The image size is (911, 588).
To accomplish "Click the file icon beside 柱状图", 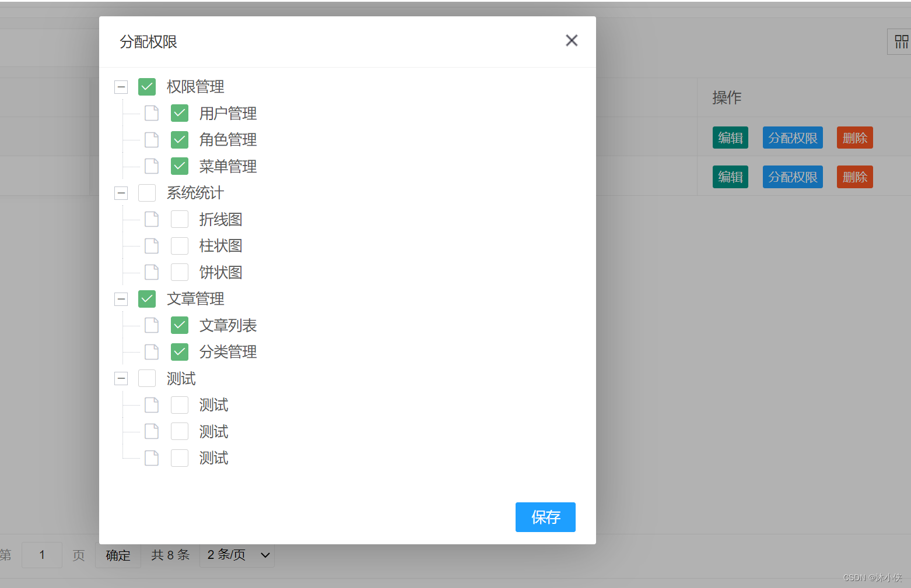I will click(x=152, y=246).
